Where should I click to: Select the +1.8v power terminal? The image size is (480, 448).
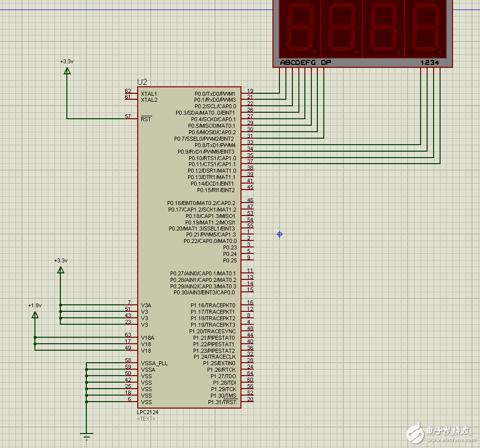(x=35, y=315)
